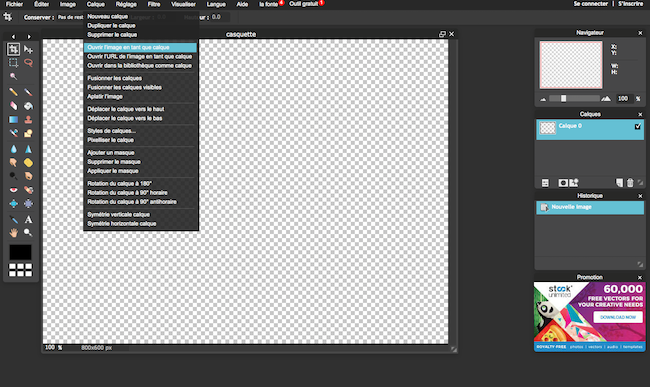Select the Move tool
The image size is (650, 387).
click(x=28, y=49)
